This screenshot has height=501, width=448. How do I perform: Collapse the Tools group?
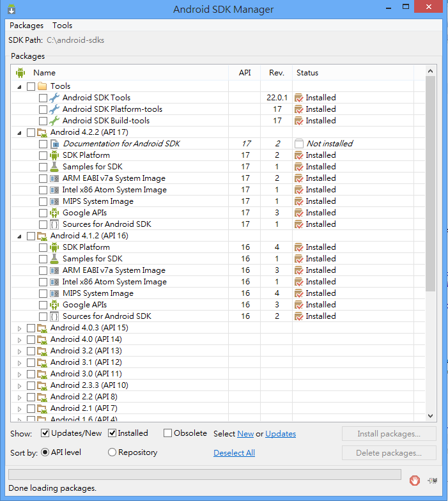tap(19, 87)
